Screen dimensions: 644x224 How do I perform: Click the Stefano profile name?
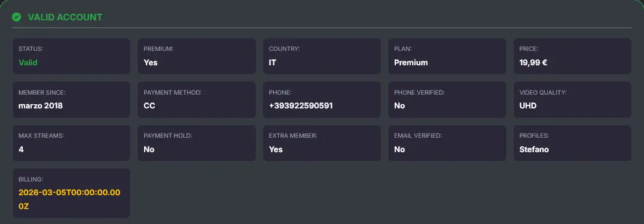point(534,149)
